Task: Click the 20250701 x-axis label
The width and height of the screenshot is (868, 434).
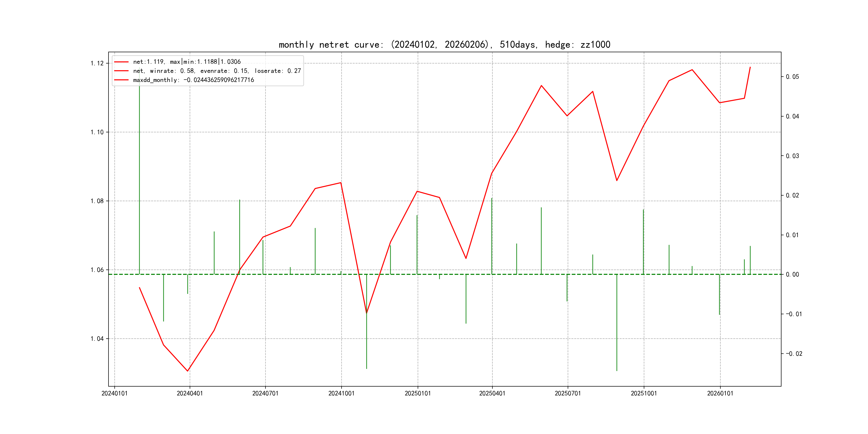Action: coord(567,393)
